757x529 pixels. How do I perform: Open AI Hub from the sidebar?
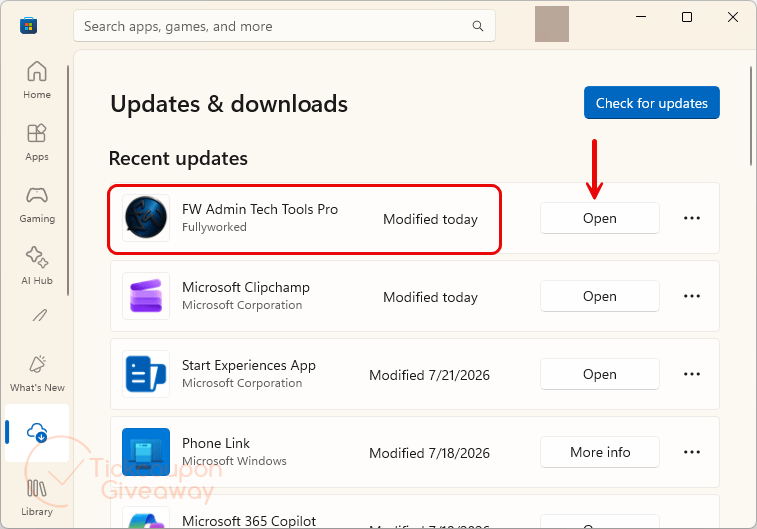click(37, 266)
